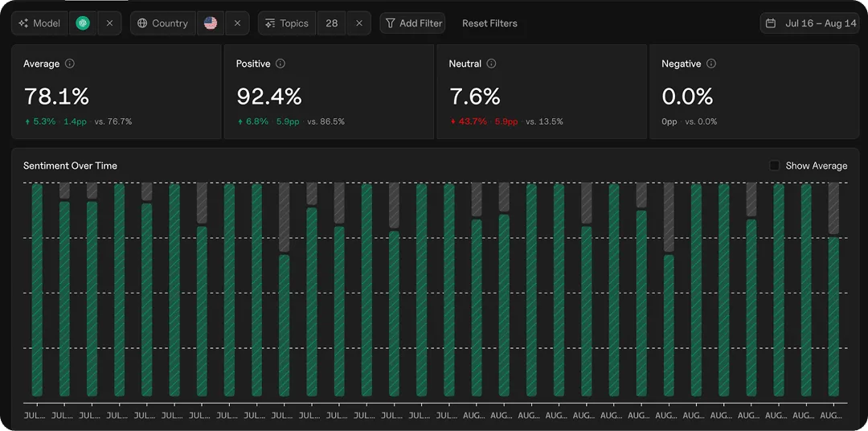Click the info icon next to Negative
The image size is (868, 431).
coord(711,64)
